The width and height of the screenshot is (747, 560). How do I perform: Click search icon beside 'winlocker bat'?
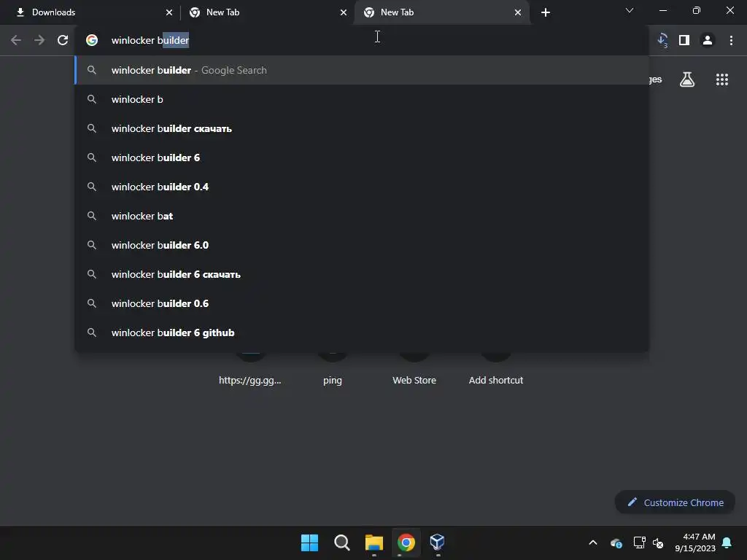(x=92, y=216)
